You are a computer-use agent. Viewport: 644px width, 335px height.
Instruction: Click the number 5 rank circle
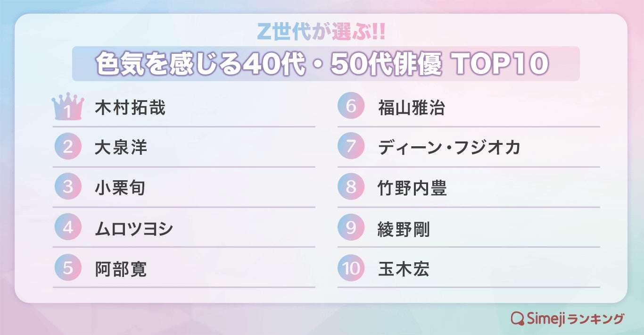point(68,268)
